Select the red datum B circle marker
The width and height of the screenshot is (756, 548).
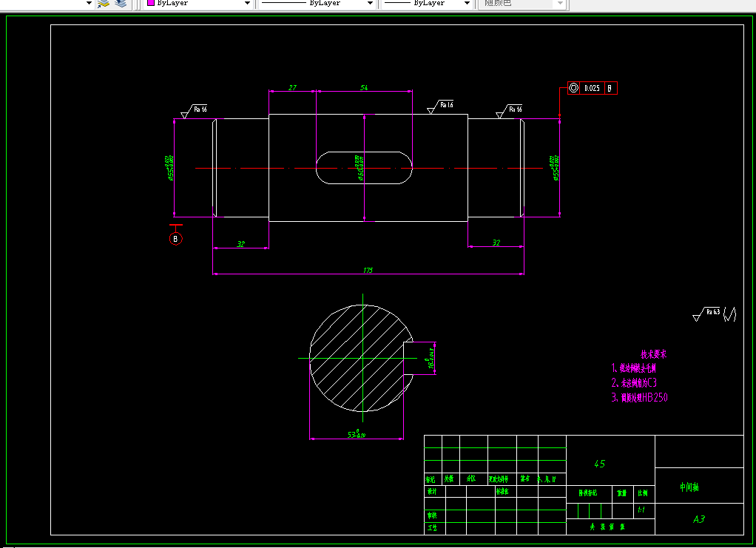coord(175,239)
